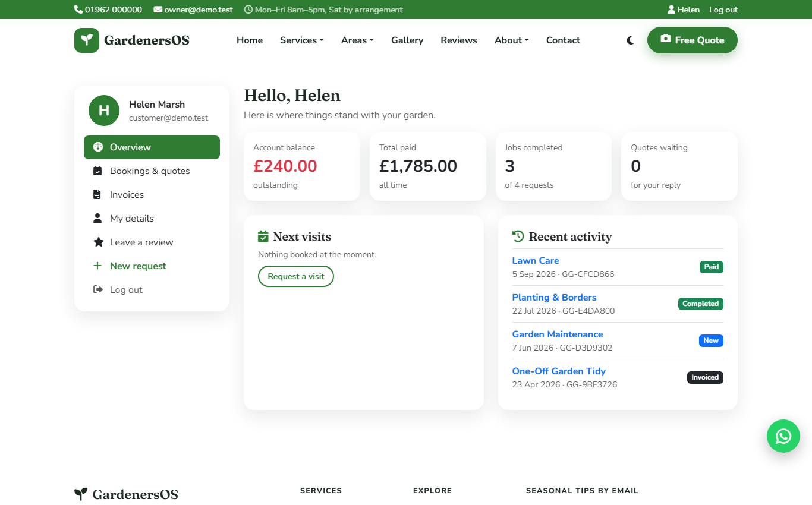Click the envelope icon beside owner email
Image resolution: width=812 pixels, height=505 pixels.
click(158, 10)
